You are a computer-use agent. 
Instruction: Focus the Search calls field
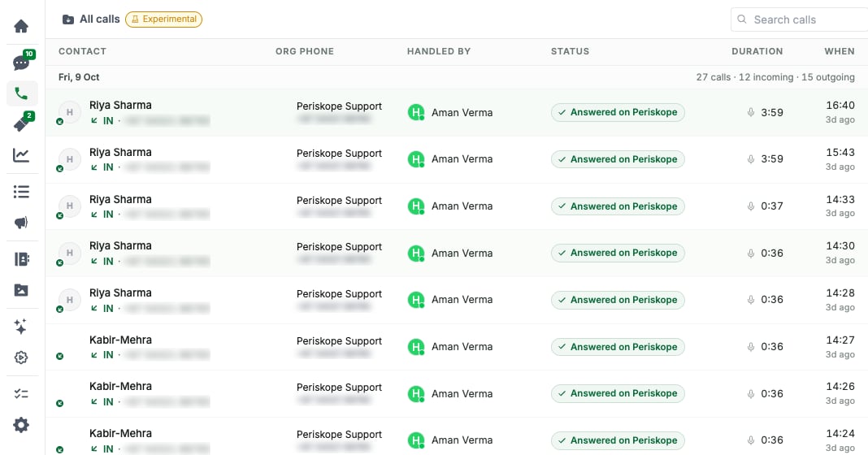point(800,20)
